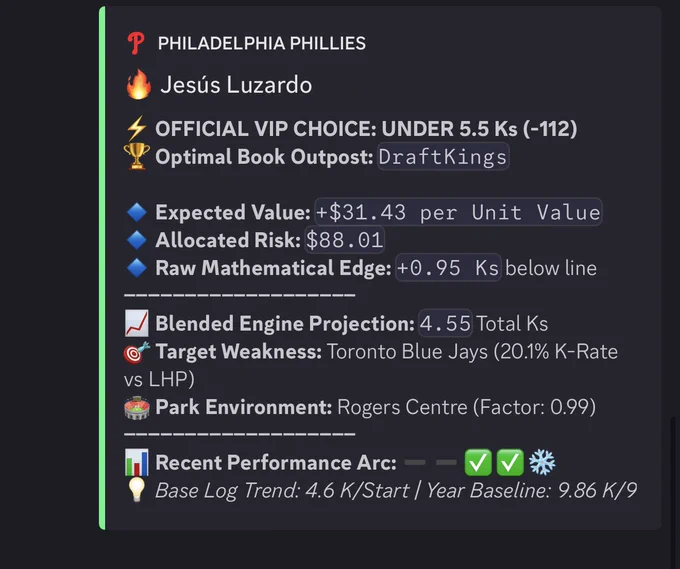Click the stadium Park Environment emoji
This screenshot has height=569, width=680.
pos(137,408)
